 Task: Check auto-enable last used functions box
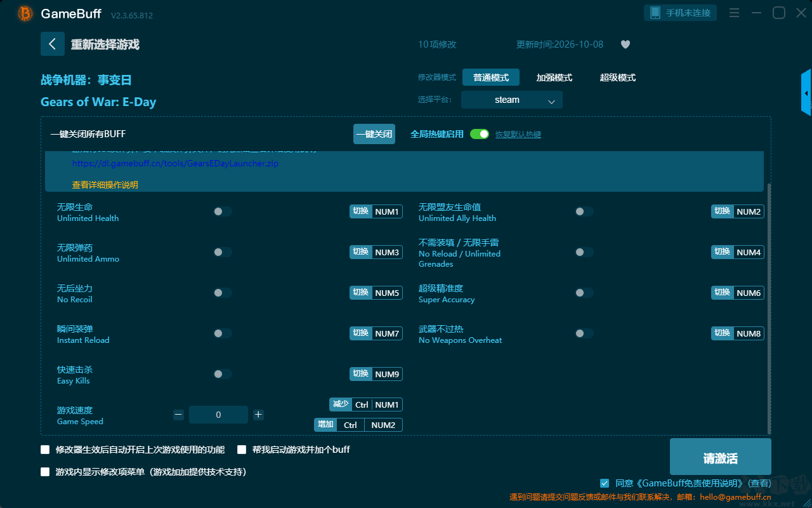click(x=45, y=450)
